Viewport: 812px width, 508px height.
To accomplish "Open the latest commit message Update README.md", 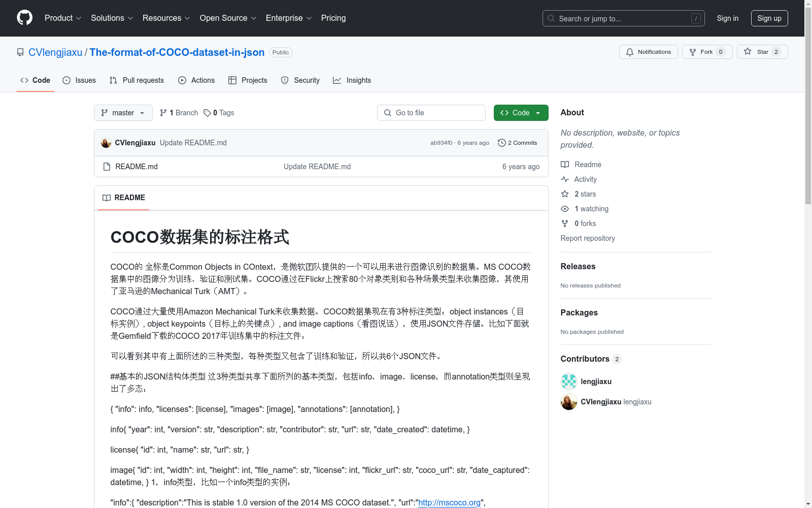I will point(193,143).
